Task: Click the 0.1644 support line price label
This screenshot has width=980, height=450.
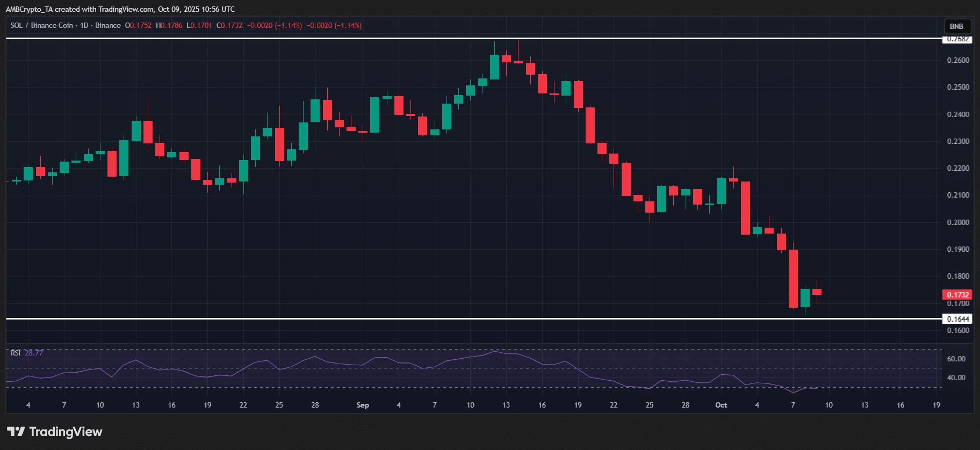Action: (957, 319)
